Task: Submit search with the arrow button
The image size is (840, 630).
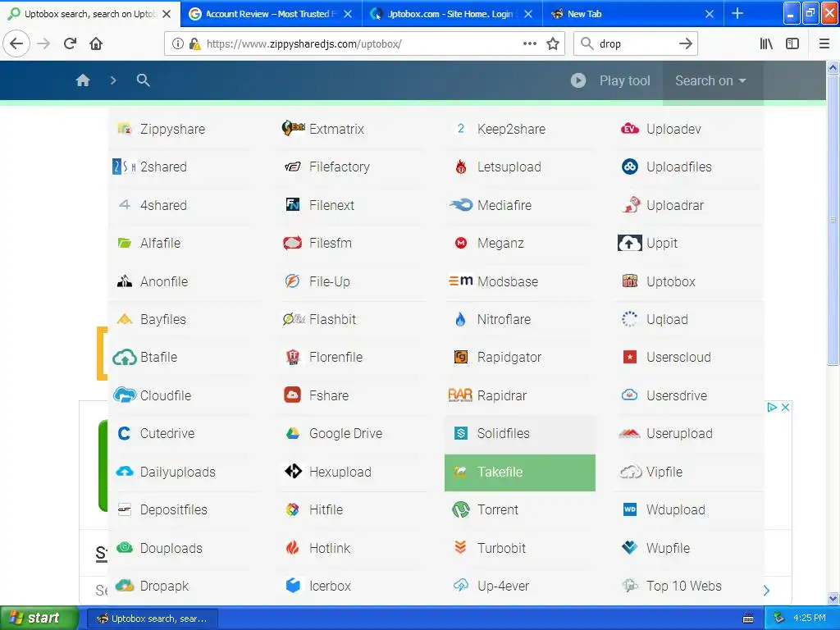Action: (686, 44)
